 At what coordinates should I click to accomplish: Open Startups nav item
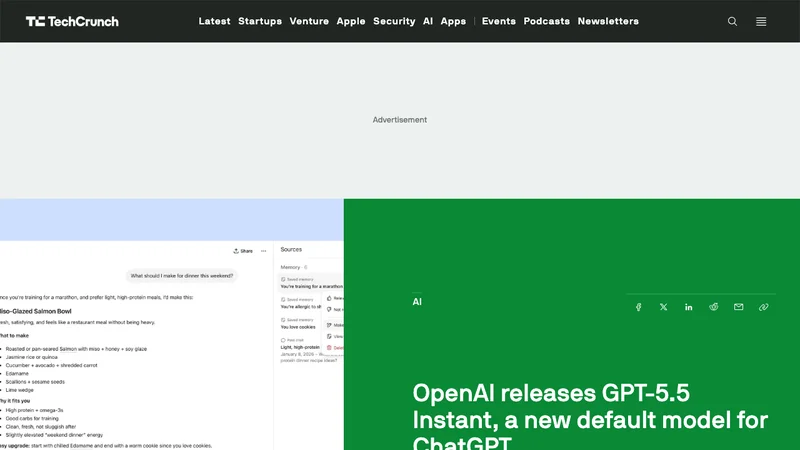point(260,21)
